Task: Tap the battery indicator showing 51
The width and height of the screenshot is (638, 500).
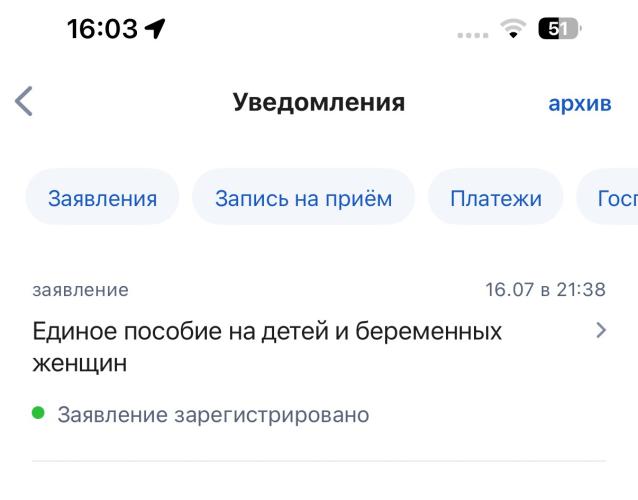Action: [x=559, y=29]
